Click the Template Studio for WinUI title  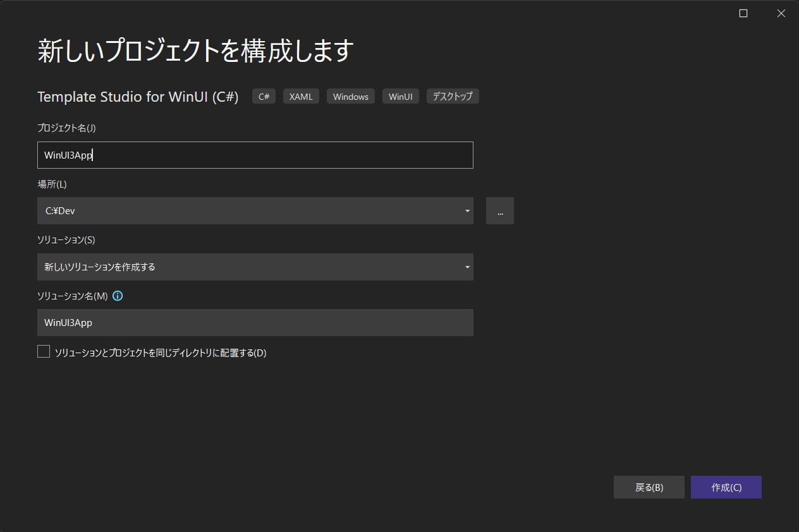(x=138, y=97)
